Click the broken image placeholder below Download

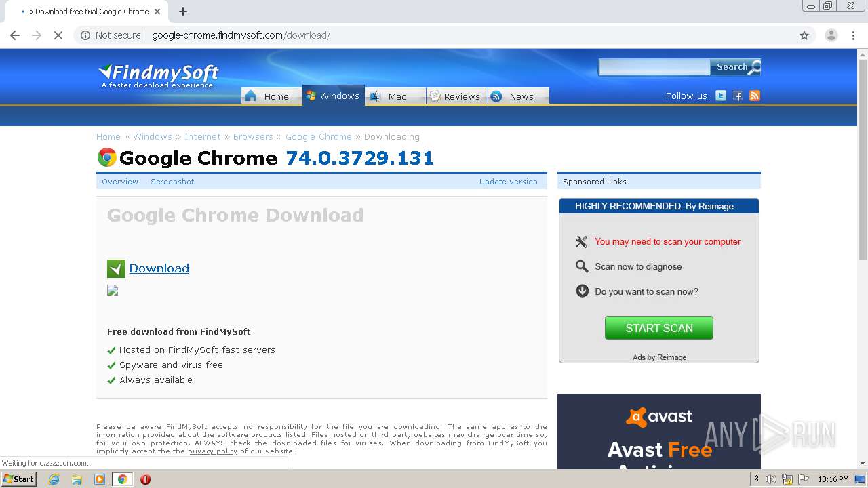coord(113,290)
